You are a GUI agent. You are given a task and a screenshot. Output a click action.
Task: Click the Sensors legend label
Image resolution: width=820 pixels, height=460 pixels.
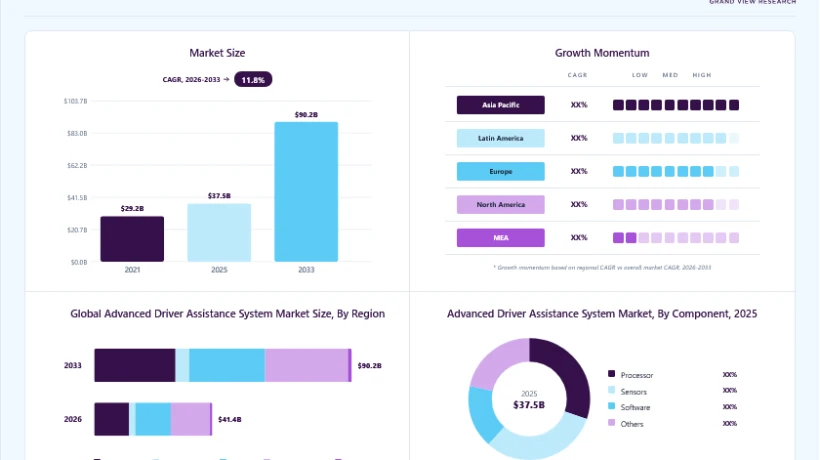[633, 392]
